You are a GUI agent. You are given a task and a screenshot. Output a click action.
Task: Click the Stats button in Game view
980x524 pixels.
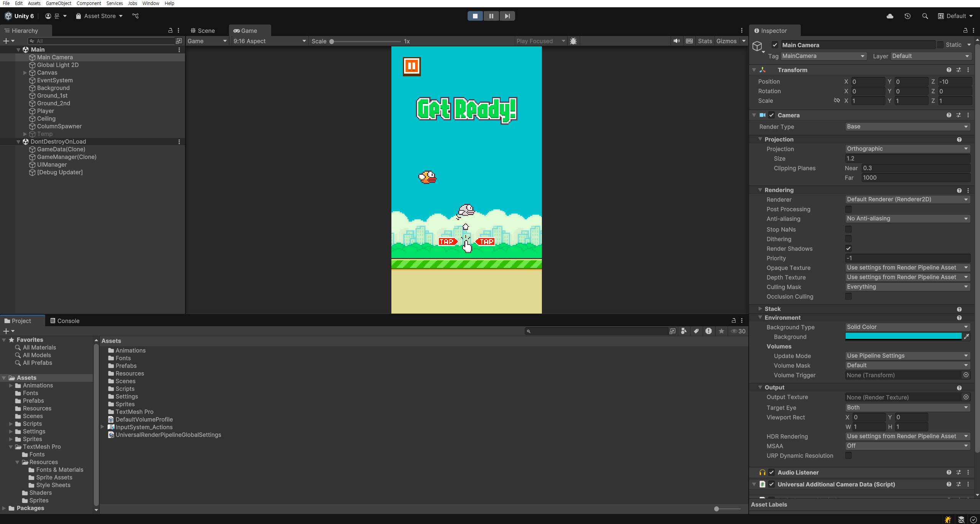pyautogui.click(x=705, y=41)
